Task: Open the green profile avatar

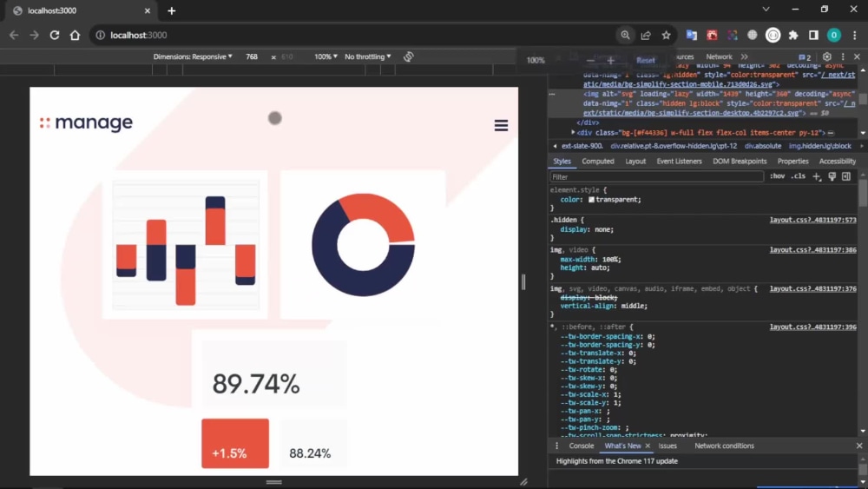Action: tap(833, 35)
